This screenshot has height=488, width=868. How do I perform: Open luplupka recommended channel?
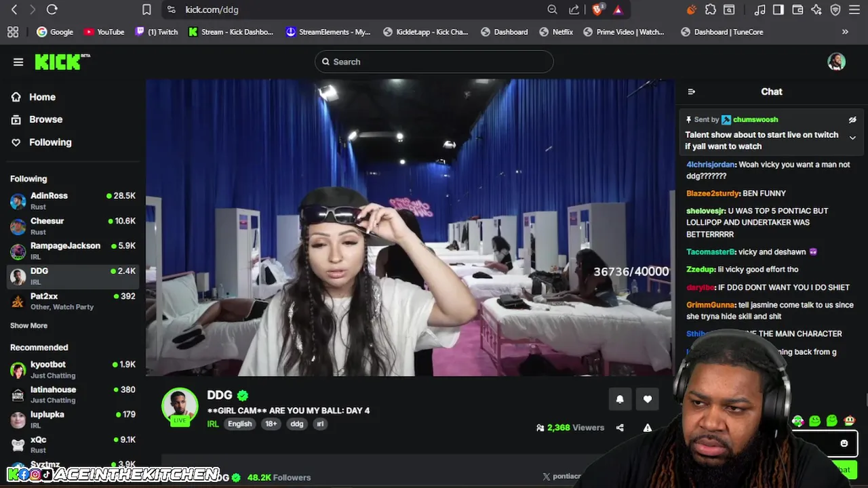tap(73, 420)
